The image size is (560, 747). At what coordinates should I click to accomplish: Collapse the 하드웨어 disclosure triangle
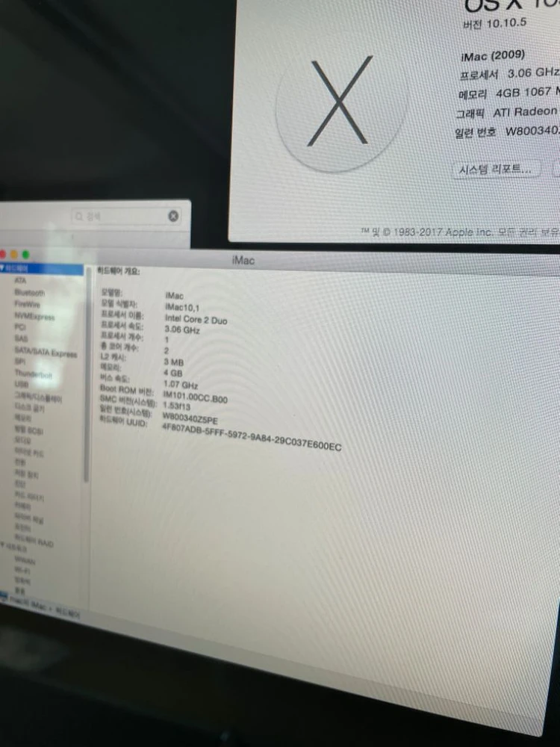pyautogui.click(x=2, y=267)
